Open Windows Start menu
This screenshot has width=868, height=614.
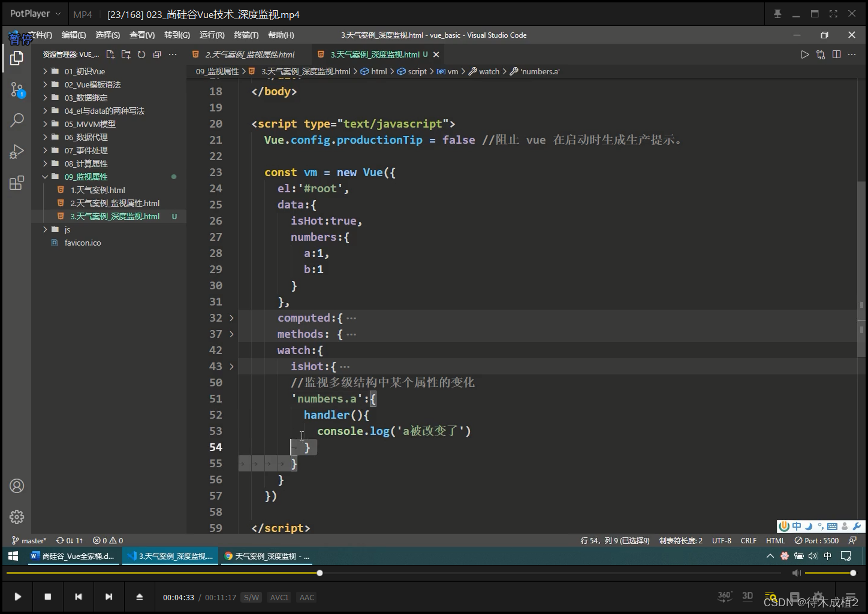pyautogui.click(x=13, y=556)
